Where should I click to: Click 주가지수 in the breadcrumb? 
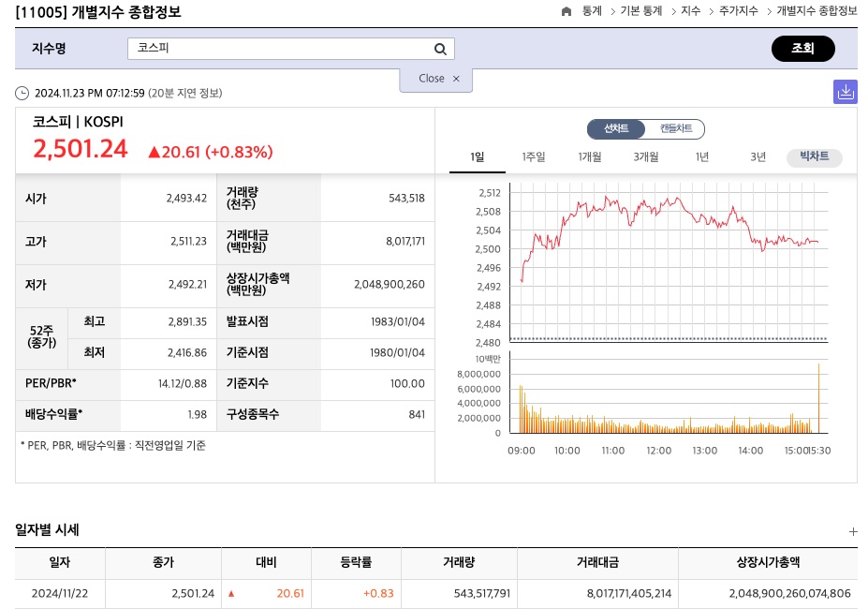[739, 11]
